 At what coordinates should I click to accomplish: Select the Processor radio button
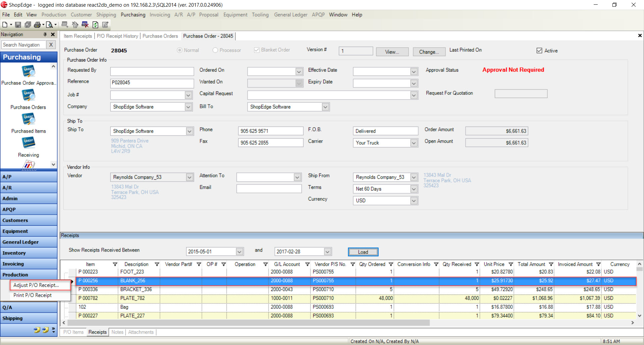[x=215, y=50]
